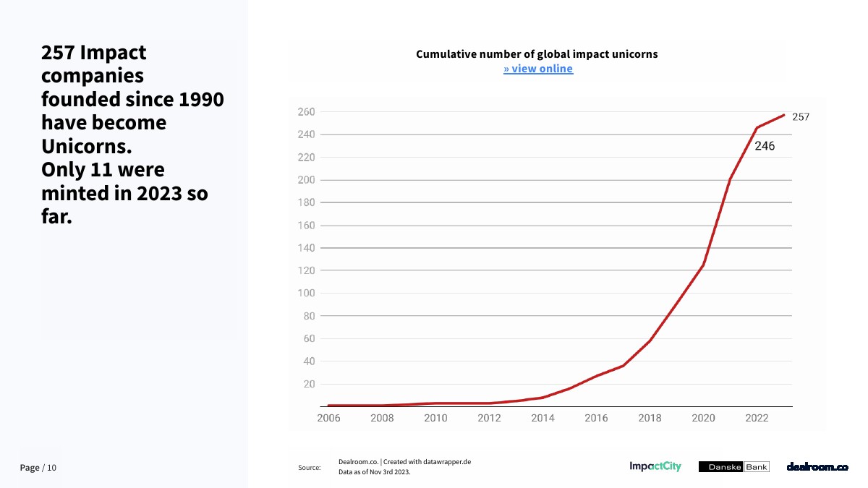Click the 260 y-axis value
868x488 pixels.
pyautogui.click(x=306, y=112)
